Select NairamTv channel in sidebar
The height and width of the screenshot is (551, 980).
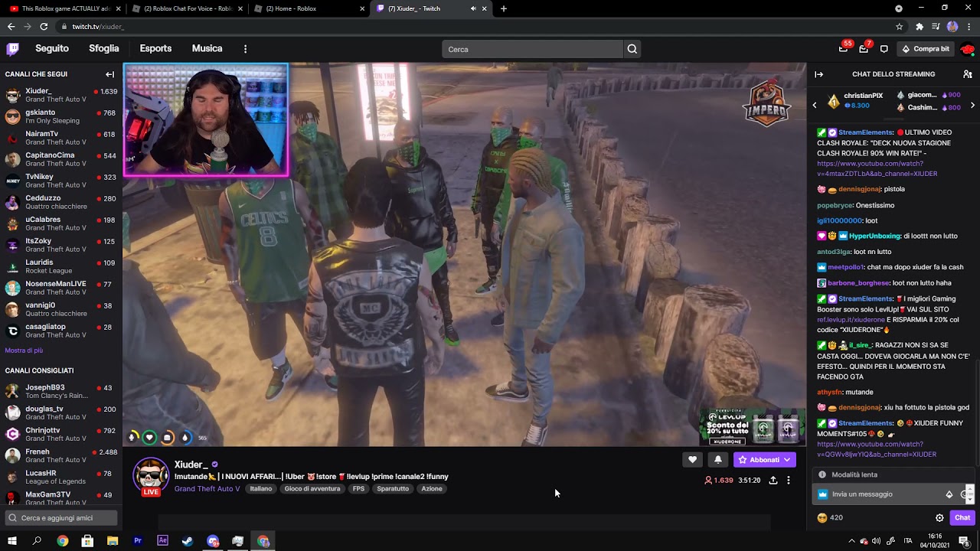click(x=60, y=138)
